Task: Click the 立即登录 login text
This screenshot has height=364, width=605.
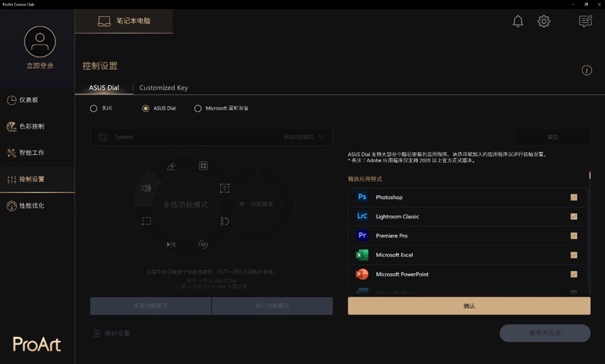Action: point(40,66)
